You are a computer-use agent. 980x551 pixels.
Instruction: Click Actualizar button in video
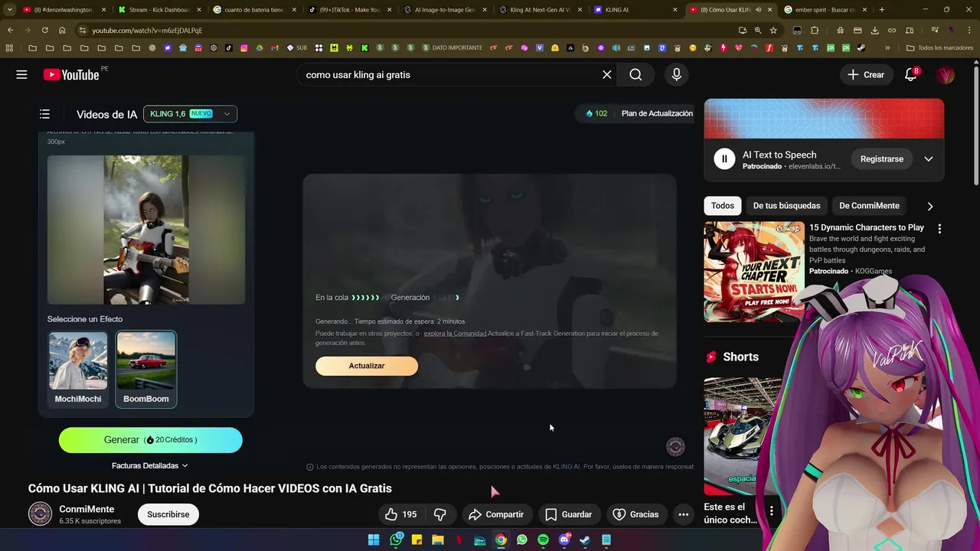click(367, 366)
